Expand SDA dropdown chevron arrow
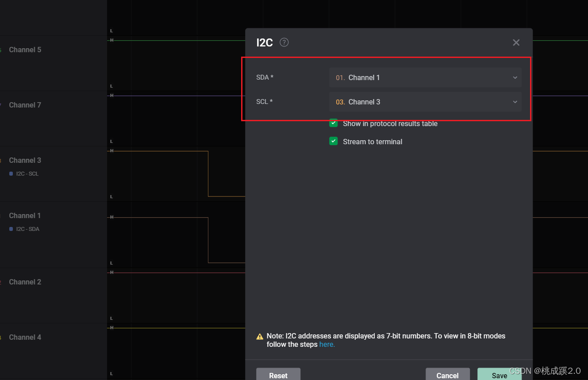This screenshot has width=588, height=380. 515,77
